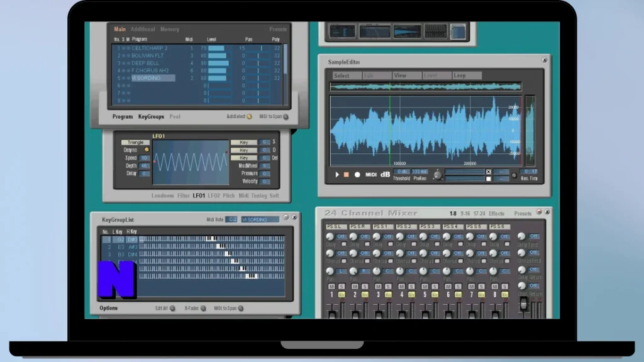Screen dimensions: 644x362
Task: Mute mixer channel 4
Action: pos(401,287)
